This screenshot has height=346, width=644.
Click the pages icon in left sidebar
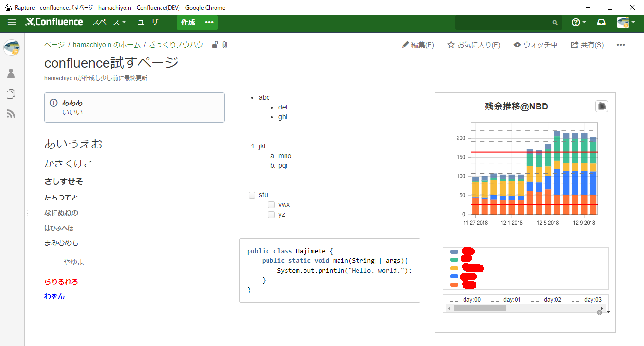(11, 94)
